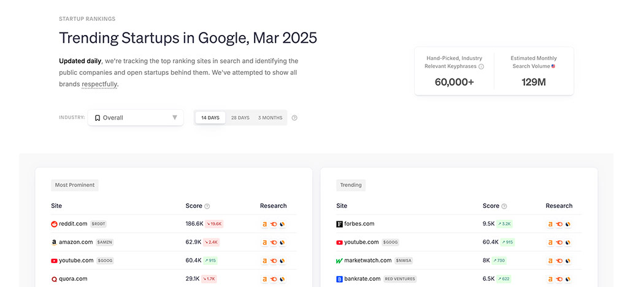644x287 pixels.
Task: Open Similarweb for youtube.com in Most Prominent
Action: point(282,261)
